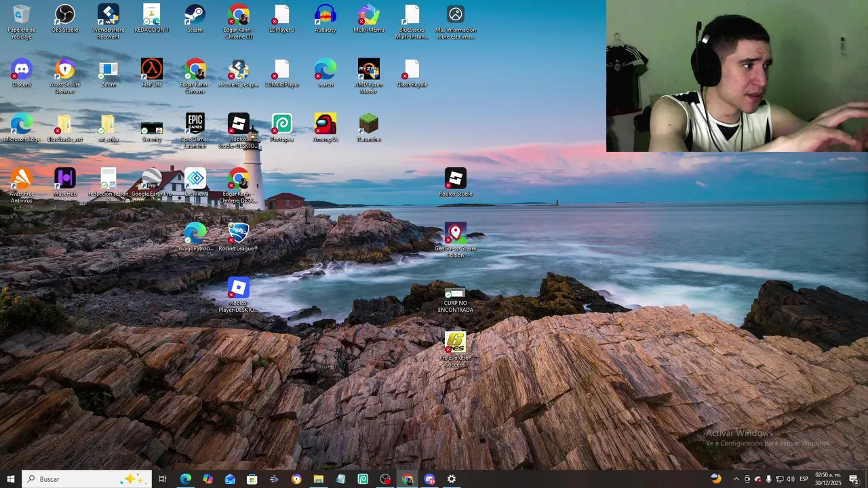Open the Epic Games Launcher shortcut

pyautogui.click(x=195, y=131)
